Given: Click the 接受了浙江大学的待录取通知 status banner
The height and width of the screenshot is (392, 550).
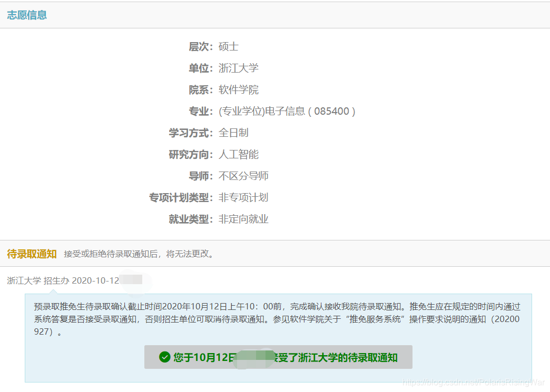Looking at the screenshot, I should click(278, 357).
